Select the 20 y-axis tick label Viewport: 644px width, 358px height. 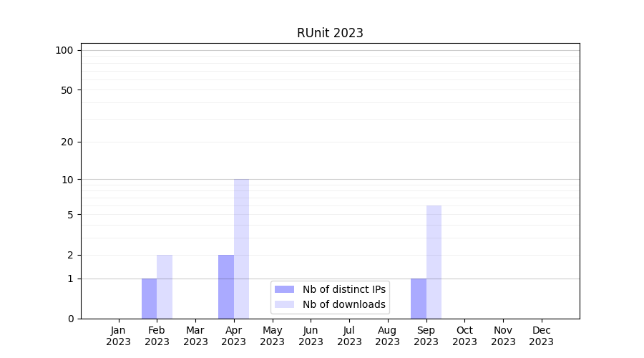[67, 142]
